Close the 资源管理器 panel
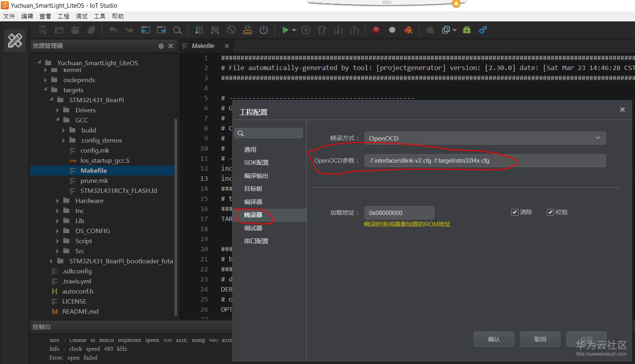This screenshot has width=635, height=364. 170,46
